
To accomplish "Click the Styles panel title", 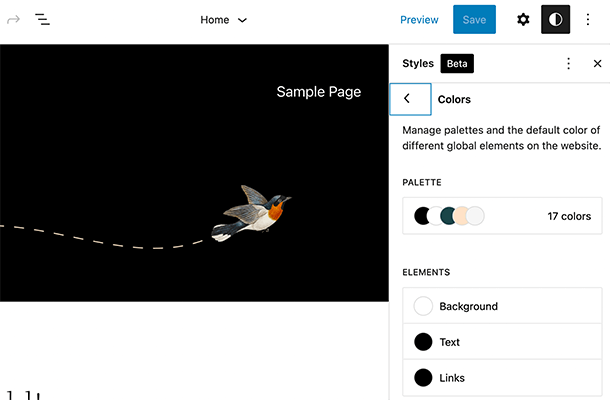I will click(x=418, y=63).
